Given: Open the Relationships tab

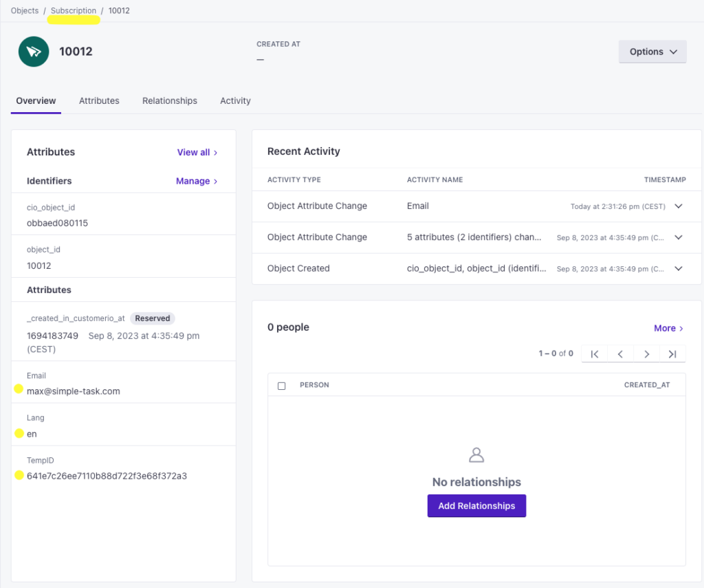Looking at the screenshot, I should tap(170, 100).
